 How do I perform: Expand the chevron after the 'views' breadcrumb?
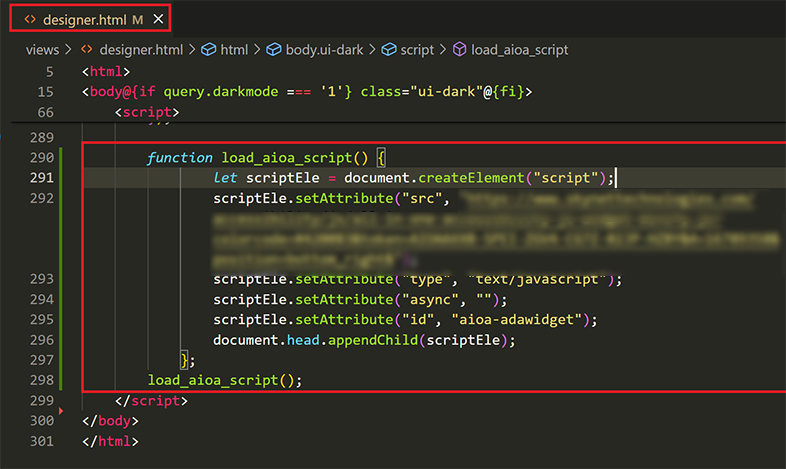coord(69,49)
